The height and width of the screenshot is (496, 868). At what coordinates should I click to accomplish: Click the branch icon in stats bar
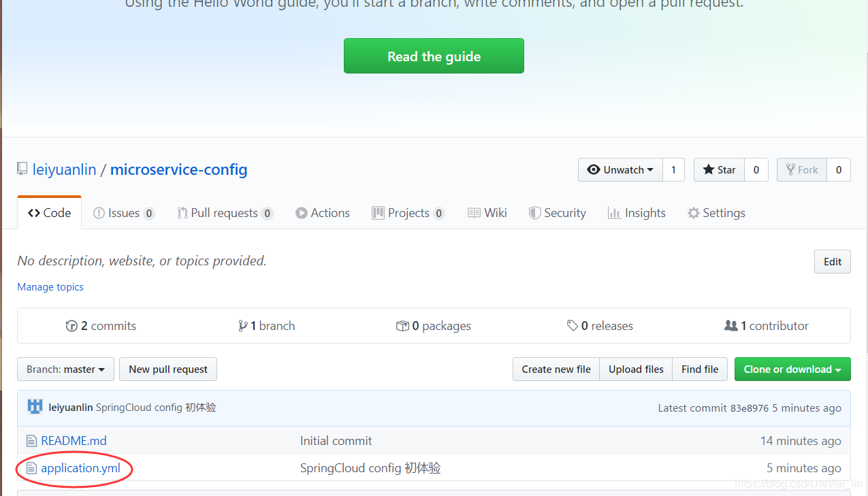242,326
